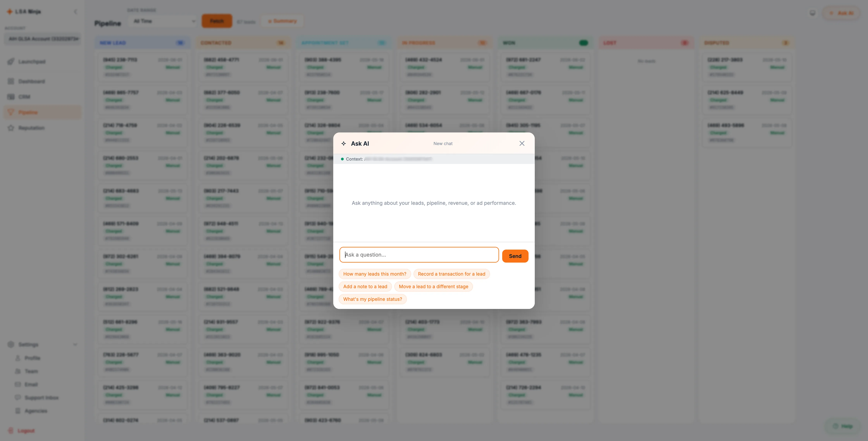This screenshot has height=441, width=868.
Task: Click the LOST column header
Action: pyautogui.click(x=646, y=43)
